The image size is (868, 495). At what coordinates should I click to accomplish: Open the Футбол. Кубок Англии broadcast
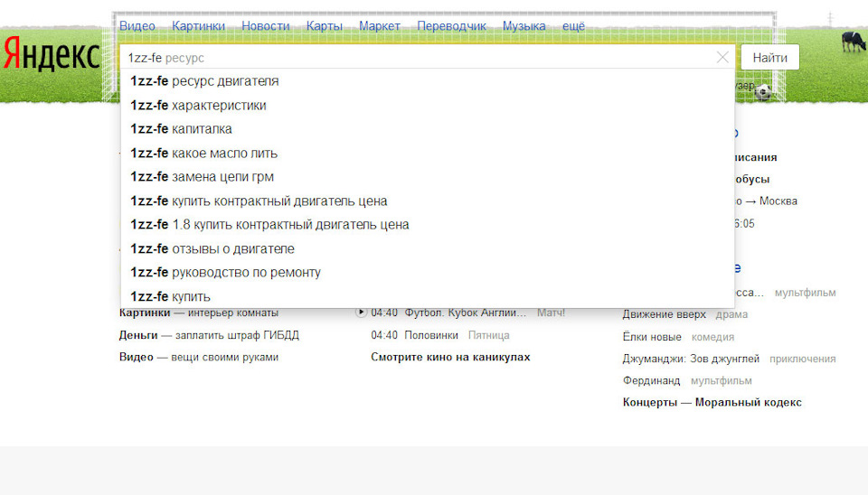[x=465, y=313]
